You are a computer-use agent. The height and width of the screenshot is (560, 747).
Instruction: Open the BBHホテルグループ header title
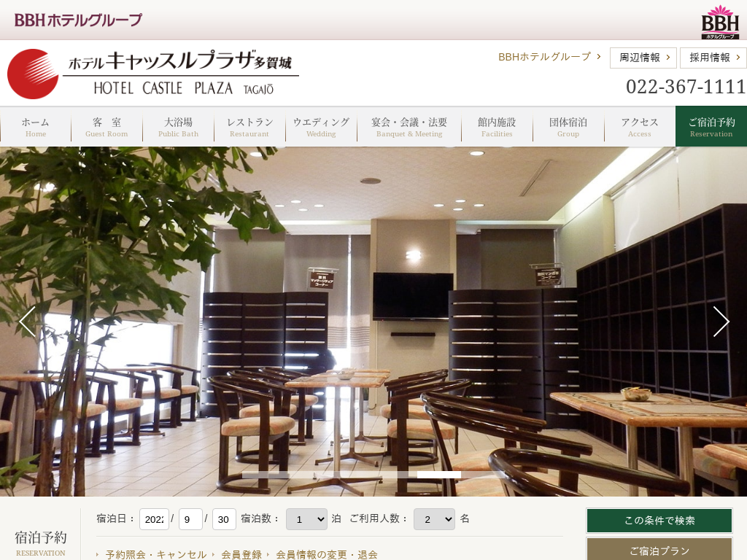click(78, 20)
